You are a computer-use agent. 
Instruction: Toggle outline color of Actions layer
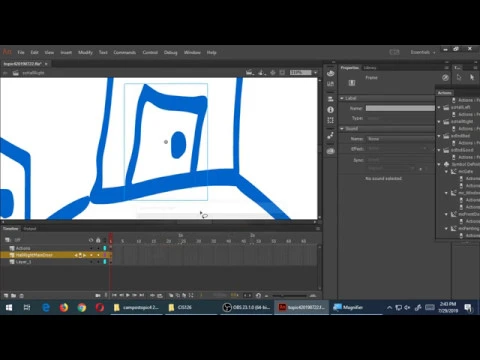pyautogui.click(x=105, y=248)
